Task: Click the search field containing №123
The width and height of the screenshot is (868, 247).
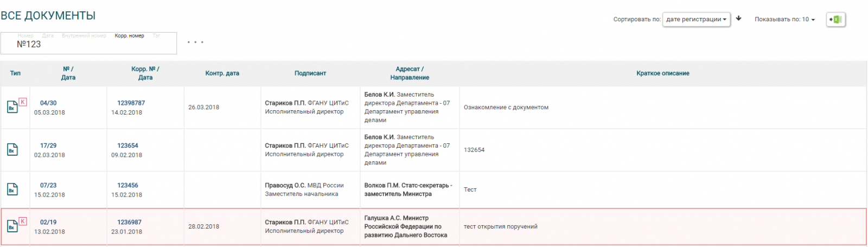Action: [88, 45]
